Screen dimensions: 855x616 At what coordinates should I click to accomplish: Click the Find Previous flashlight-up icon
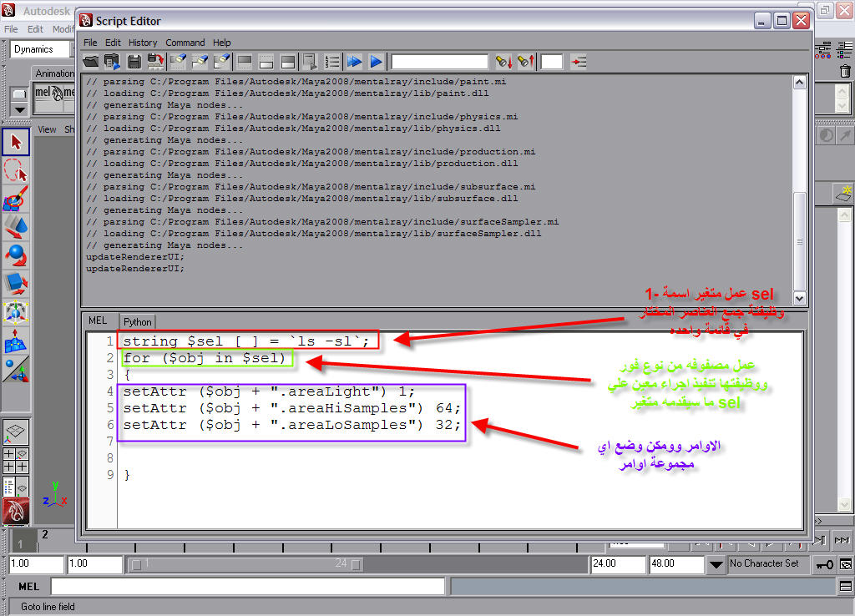click(526, 62)
